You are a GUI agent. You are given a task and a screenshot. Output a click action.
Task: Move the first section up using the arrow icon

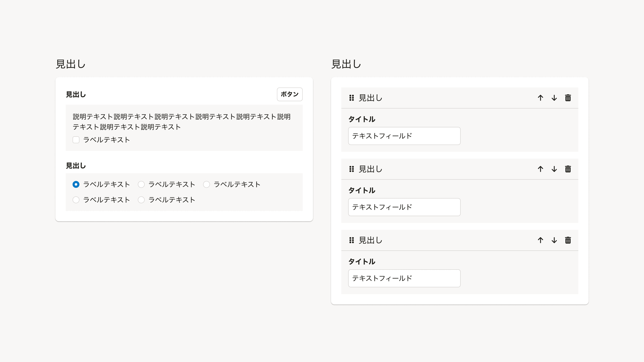click(x=541, y=98)
